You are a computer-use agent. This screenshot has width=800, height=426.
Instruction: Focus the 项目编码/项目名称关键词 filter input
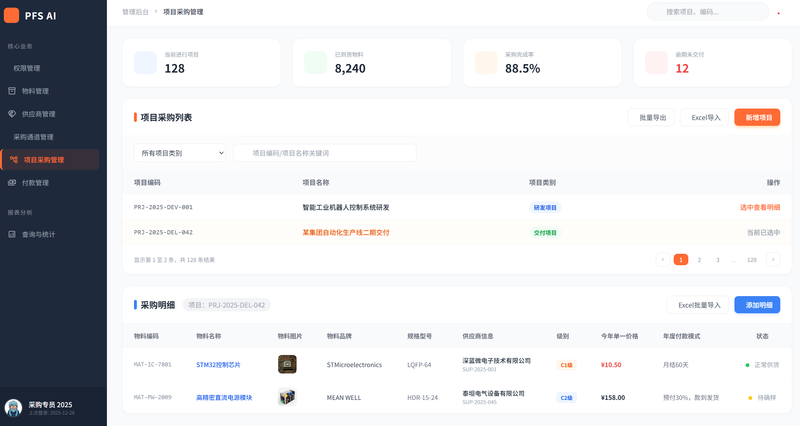point(324,153)
